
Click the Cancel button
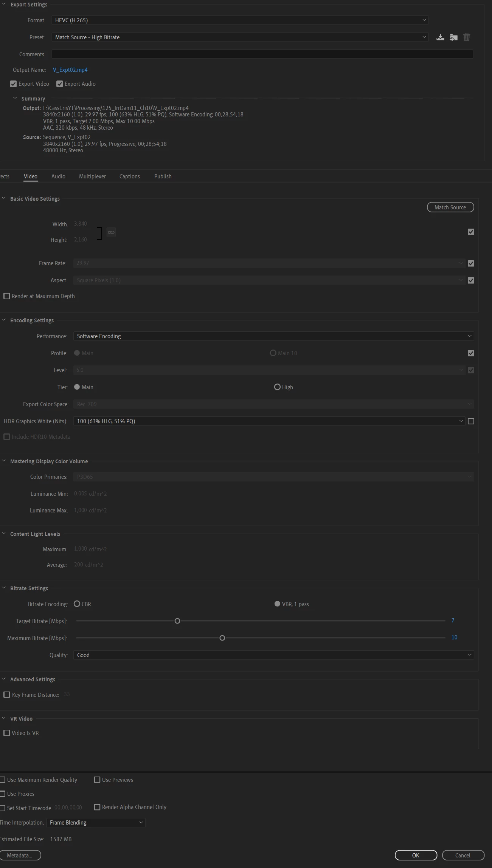463,856
